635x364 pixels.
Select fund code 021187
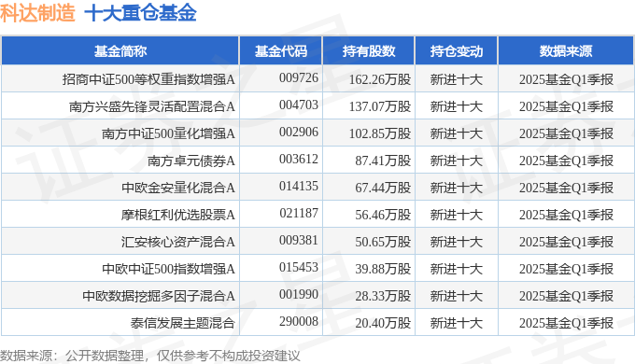[299, 214]
